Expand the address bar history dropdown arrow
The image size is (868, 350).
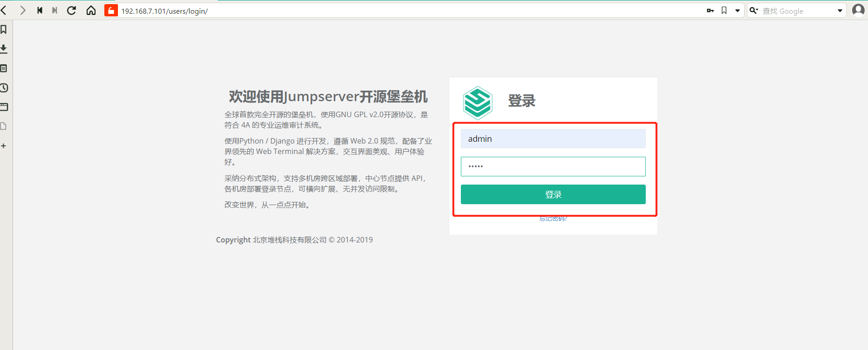pos(738,11)
